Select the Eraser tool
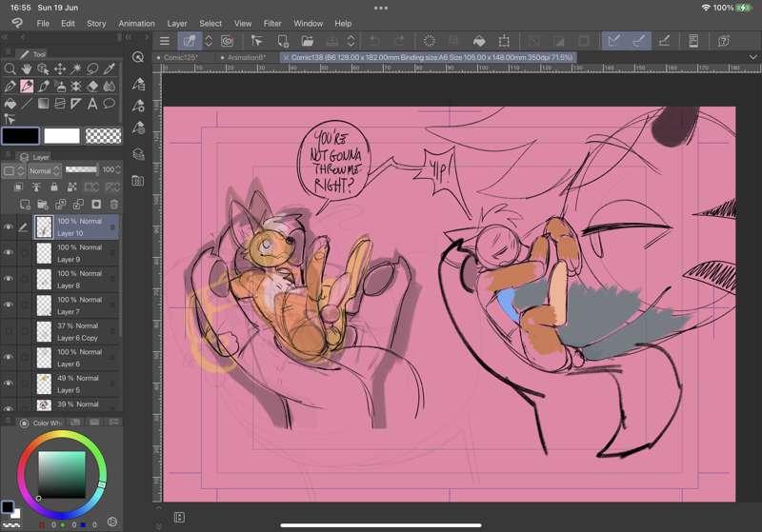This screenshot has width=762, height=532. pyautogui.click(x=92, y=86)
